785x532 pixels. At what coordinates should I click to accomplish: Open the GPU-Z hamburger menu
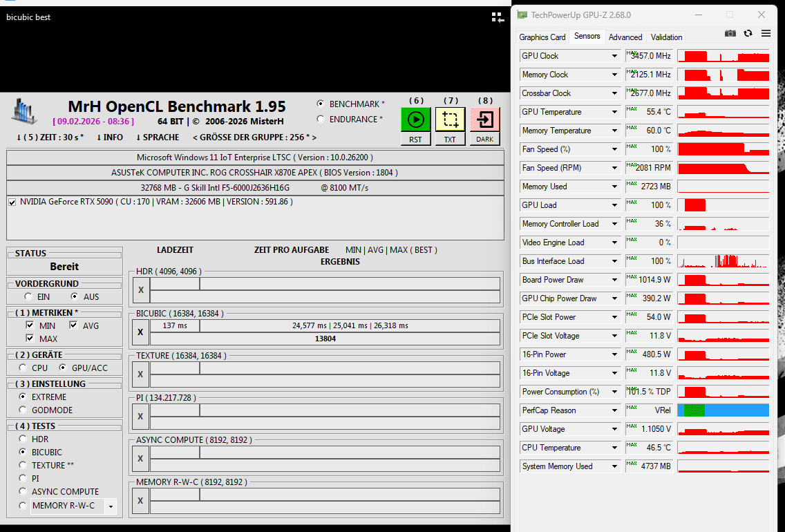766,34
